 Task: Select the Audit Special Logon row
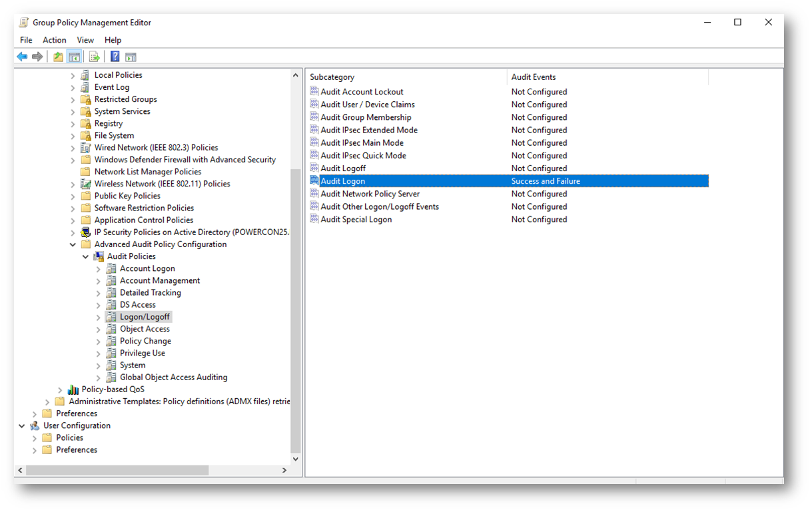pyautogui.click(x=356, y=220)
